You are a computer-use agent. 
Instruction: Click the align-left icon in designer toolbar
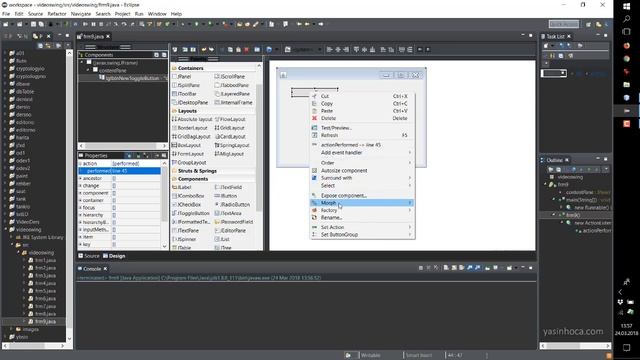point(330,50)
